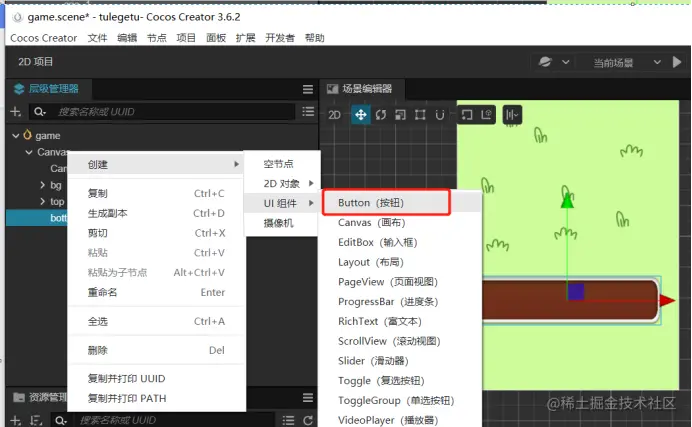
Task: Toggle local/global coordinate icon
Action: [486, 115]
